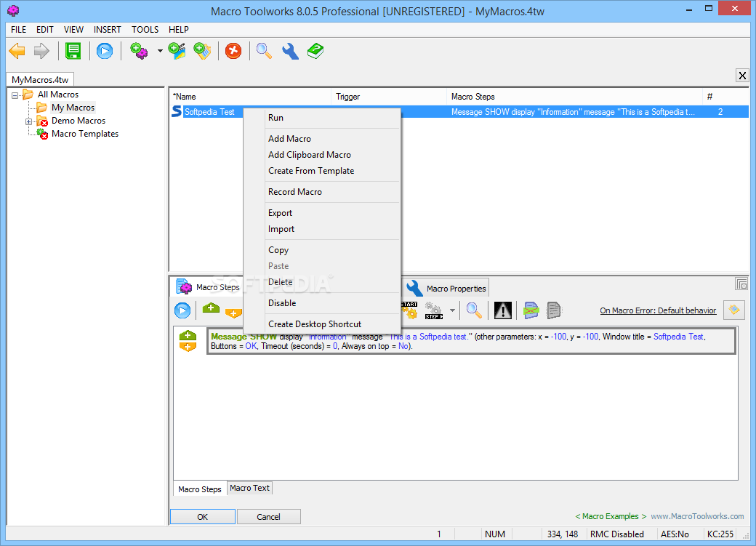
Task: Open help with green book icon
Action: (315, 51)
